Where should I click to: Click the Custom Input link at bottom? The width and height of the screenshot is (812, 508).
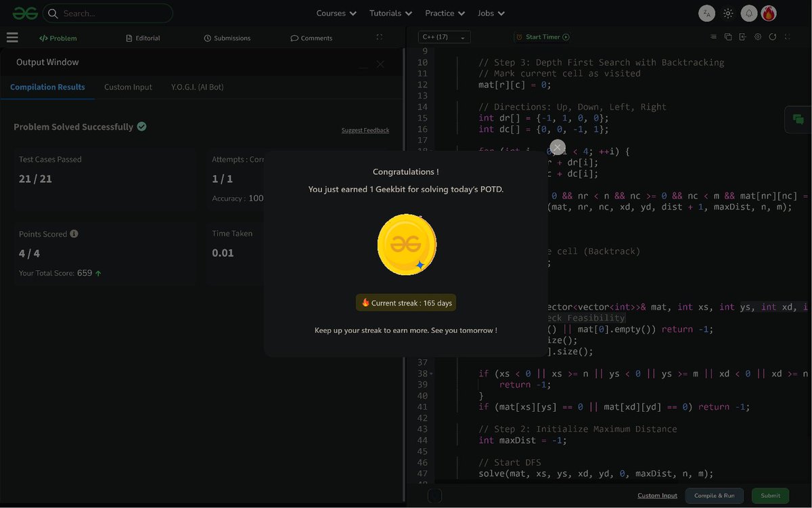[x=657, y=496]
